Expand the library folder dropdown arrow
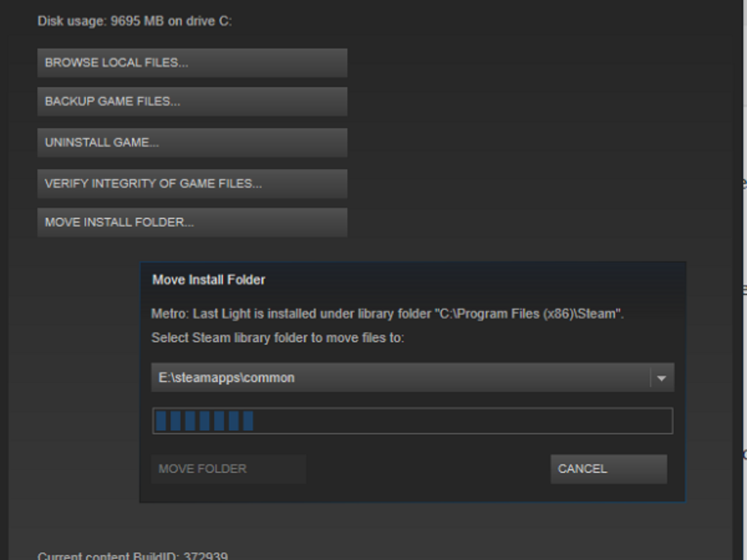The image size is (747, 560). tap(662, 378)
